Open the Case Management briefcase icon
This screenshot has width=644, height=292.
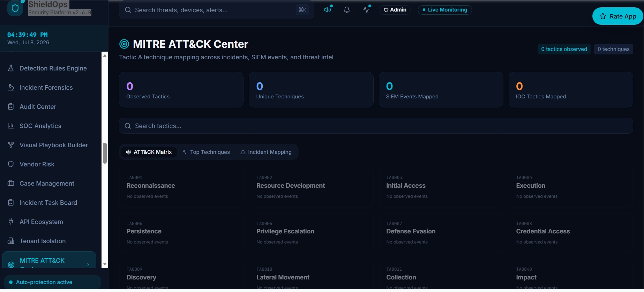11,183
